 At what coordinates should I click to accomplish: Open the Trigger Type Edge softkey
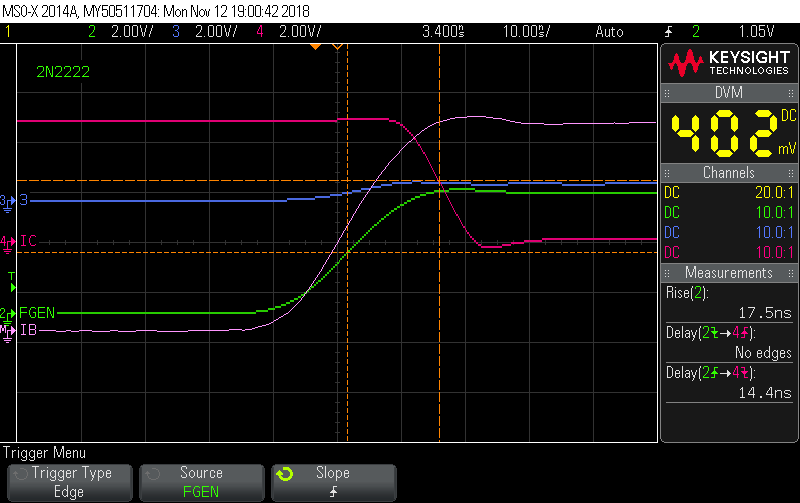point(70,482)
